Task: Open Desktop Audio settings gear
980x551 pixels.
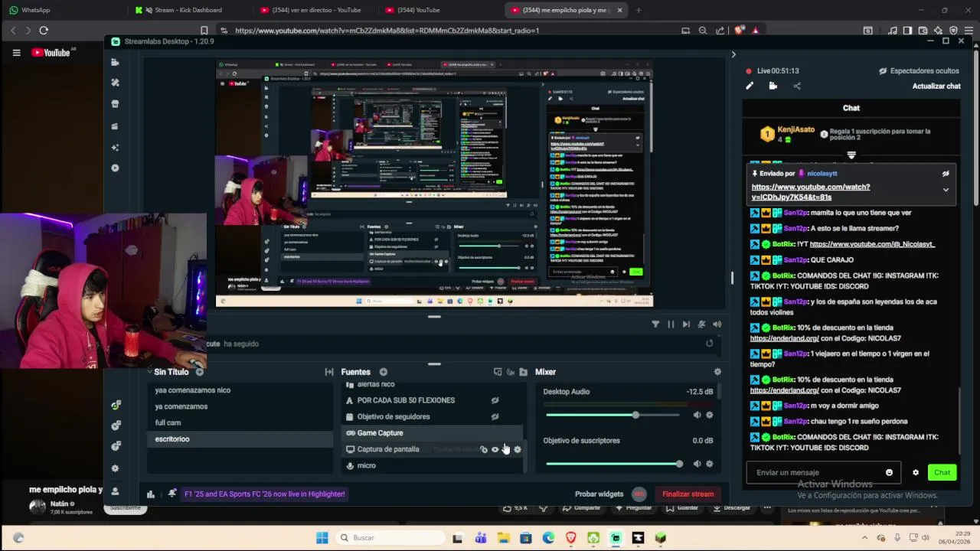Action: pyautogui.click(x=709, y=415)
